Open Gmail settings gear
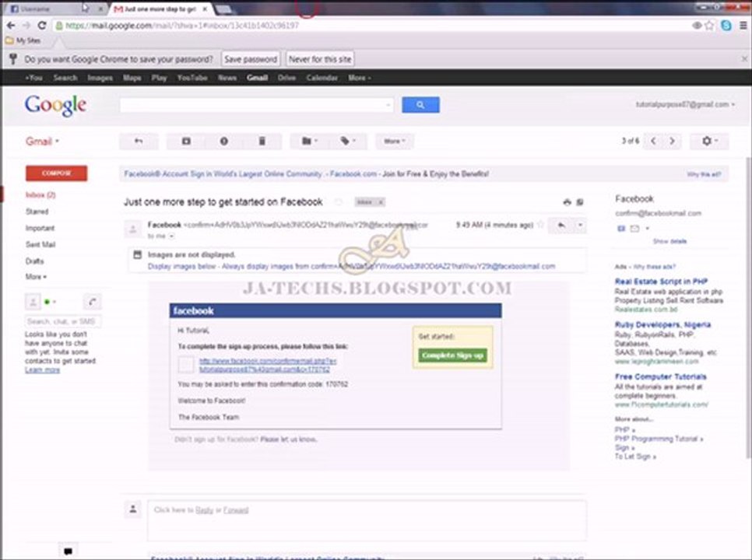 click(709, 142)
